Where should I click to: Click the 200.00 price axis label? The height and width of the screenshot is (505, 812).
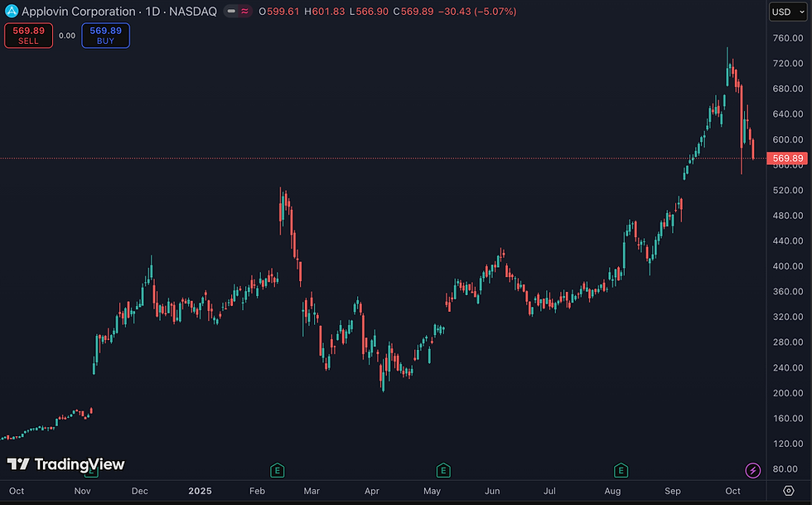788,393
